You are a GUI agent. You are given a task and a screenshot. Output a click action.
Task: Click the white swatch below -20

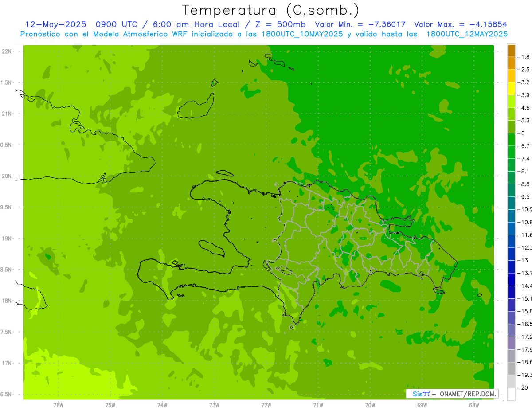click(x=511, y=394)
